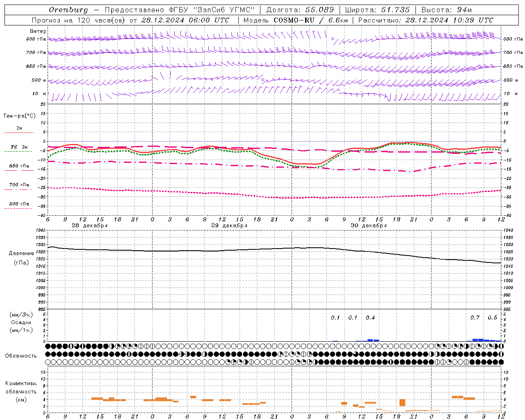Click the 'Давление' pressure panel label

click(21, 253)
